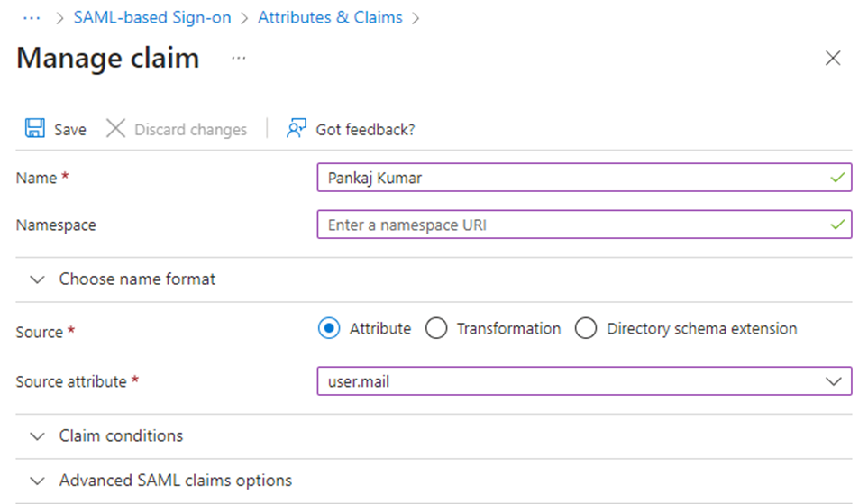Click the green checkmark in Namespace field

(837, 225)
